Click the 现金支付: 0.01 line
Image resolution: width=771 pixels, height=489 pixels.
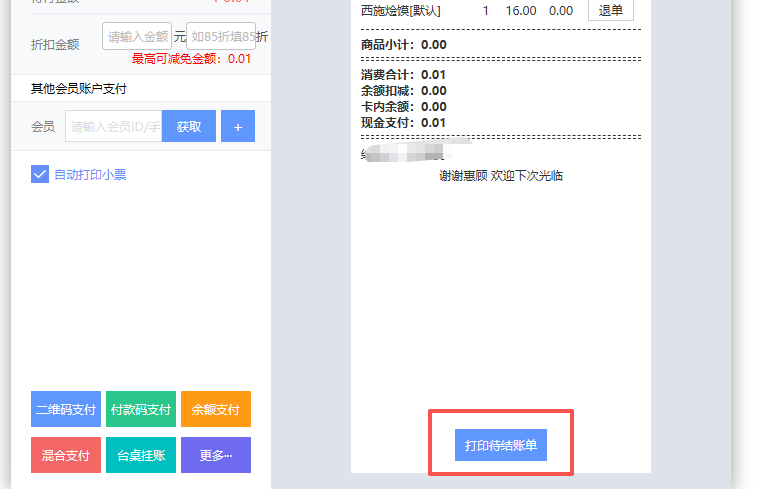coord(403,122)
